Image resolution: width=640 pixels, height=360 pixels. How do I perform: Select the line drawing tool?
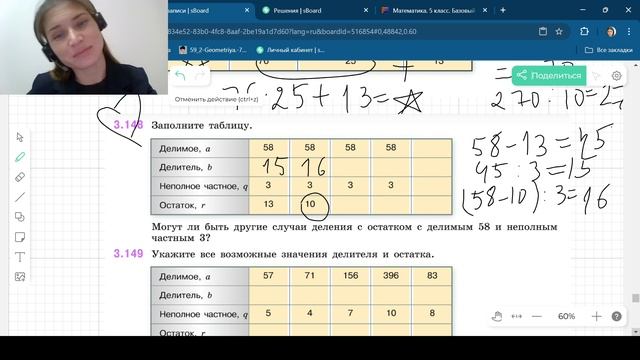pos(20,197)
